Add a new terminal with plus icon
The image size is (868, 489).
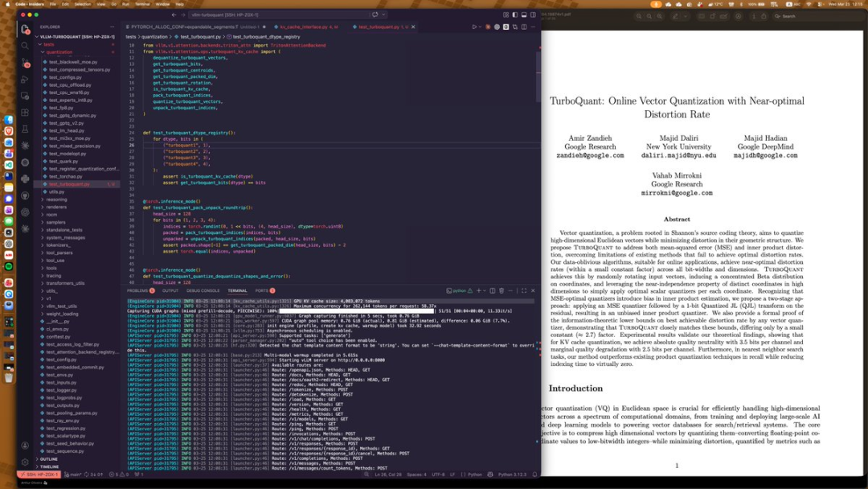[x=479, y=290]
